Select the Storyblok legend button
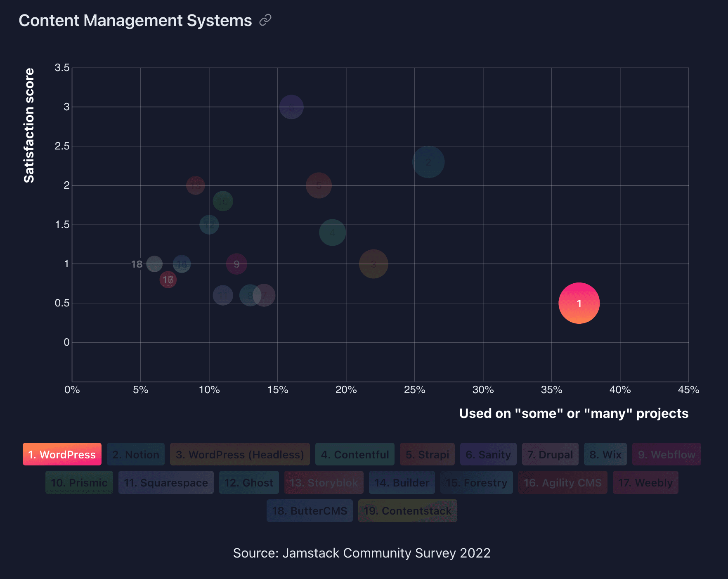Screen dimensions: 728x579 tap(324, 482)
